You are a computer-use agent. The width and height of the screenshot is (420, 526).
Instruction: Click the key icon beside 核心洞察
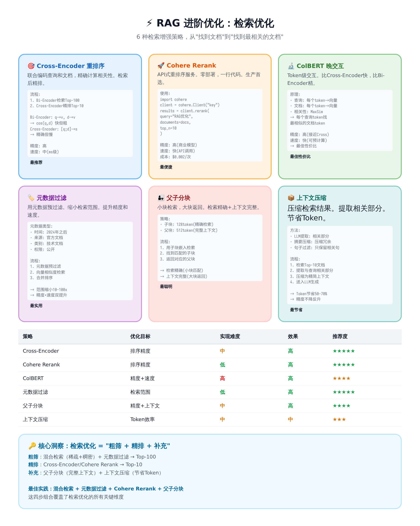[x=32, y=446]
